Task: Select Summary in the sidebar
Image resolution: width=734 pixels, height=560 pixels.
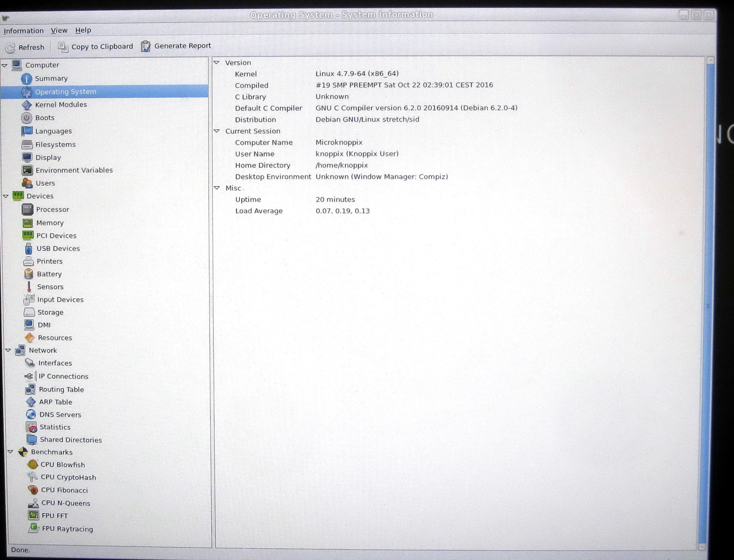Action: tap(51, 78)
